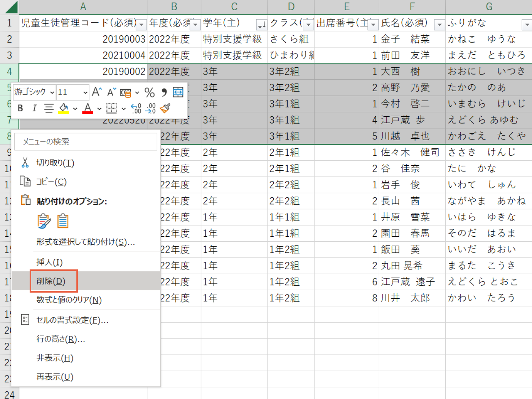Expand font color options arrow
The height and width of the screenshot is (399, 532).
tap(99, 109)
